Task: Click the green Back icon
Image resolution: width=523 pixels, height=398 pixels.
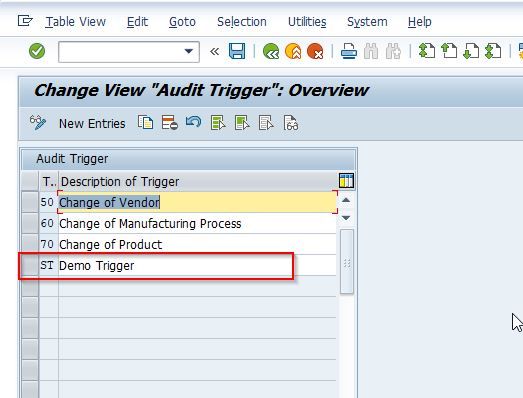Action: 271,51
